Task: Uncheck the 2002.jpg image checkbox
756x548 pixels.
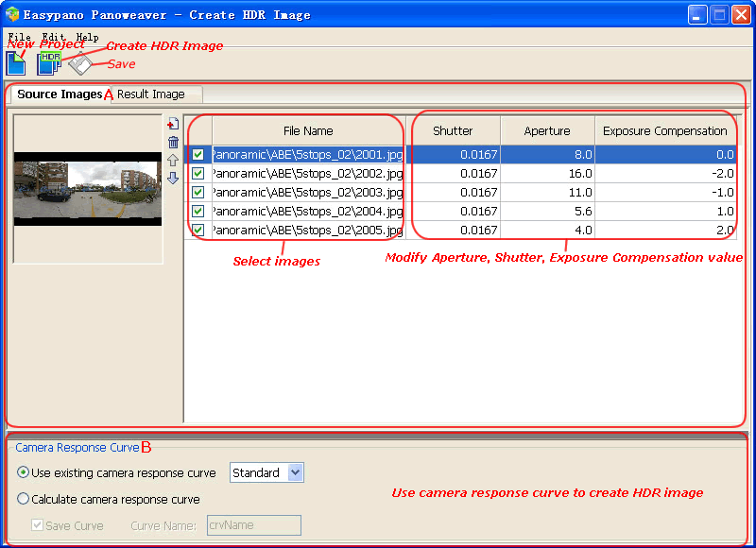Action: pyautogui.click(x=198, y=173)
